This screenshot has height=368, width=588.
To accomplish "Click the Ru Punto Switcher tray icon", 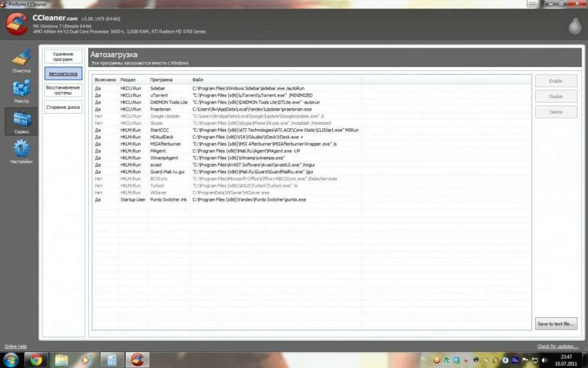I will [515, 360].
